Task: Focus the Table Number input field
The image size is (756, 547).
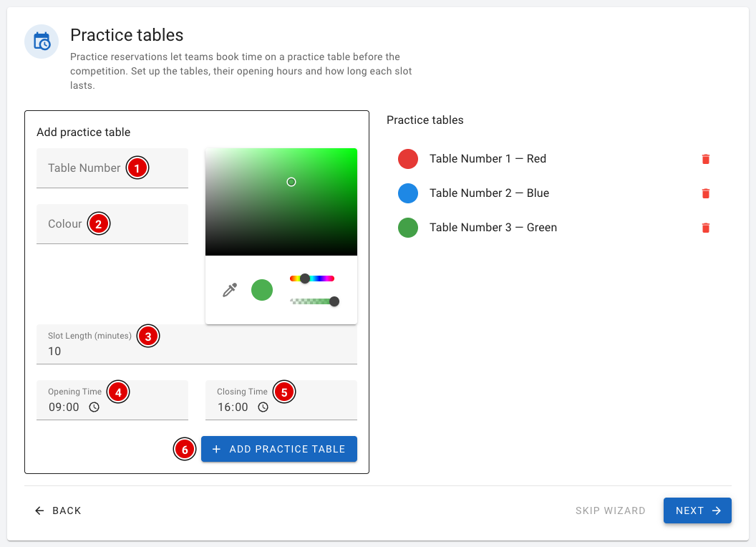Action: 112,168
